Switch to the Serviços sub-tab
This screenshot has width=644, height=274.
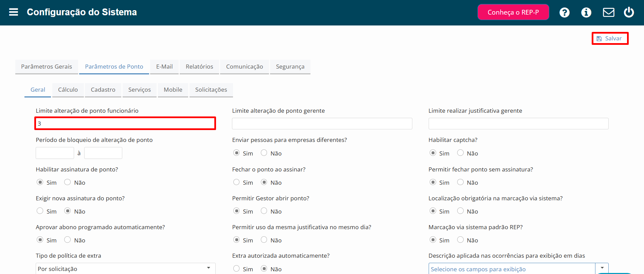point(140,90)
